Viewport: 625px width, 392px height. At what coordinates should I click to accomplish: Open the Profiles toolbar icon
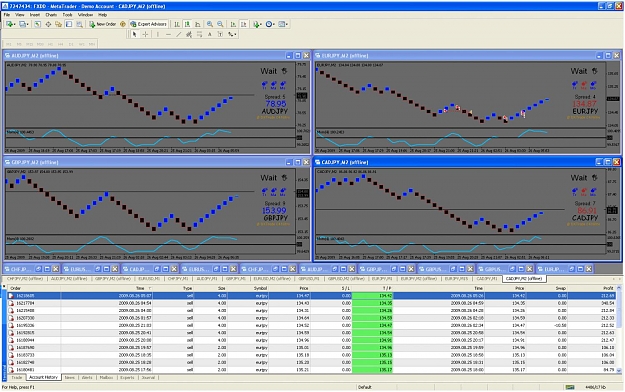(22, 24)
